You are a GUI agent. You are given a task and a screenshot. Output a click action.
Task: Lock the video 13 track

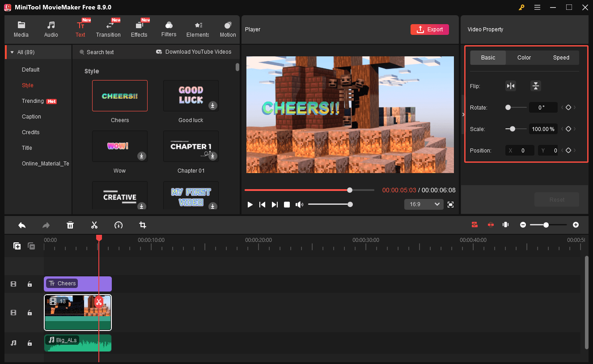pos(30,313)
